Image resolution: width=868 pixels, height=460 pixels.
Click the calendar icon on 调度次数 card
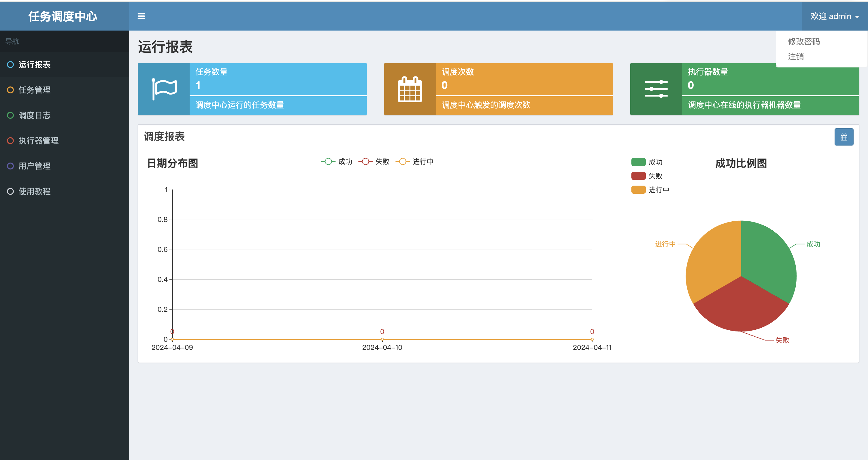coord(410,89)
